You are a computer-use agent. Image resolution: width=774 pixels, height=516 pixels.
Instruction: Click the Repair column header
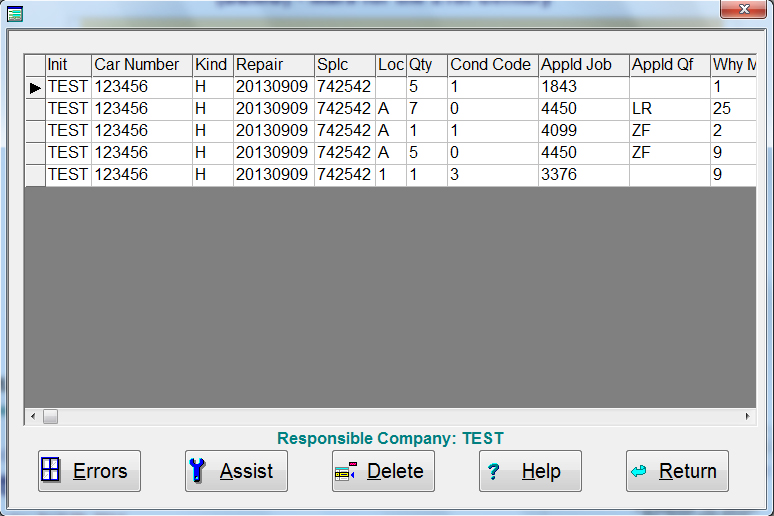[x=273, y=65]
